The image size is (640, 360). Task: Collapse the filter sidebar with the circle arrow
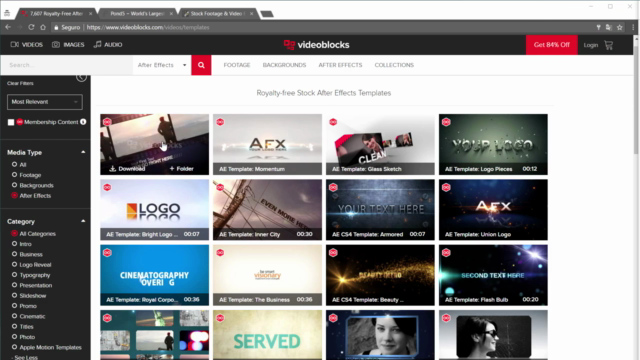pos(81,77)
